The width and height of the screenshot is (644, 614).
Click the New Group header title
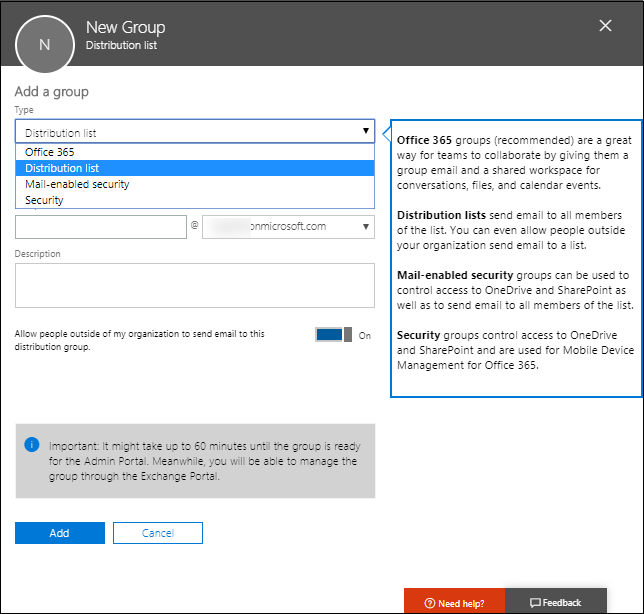point(125,27)
